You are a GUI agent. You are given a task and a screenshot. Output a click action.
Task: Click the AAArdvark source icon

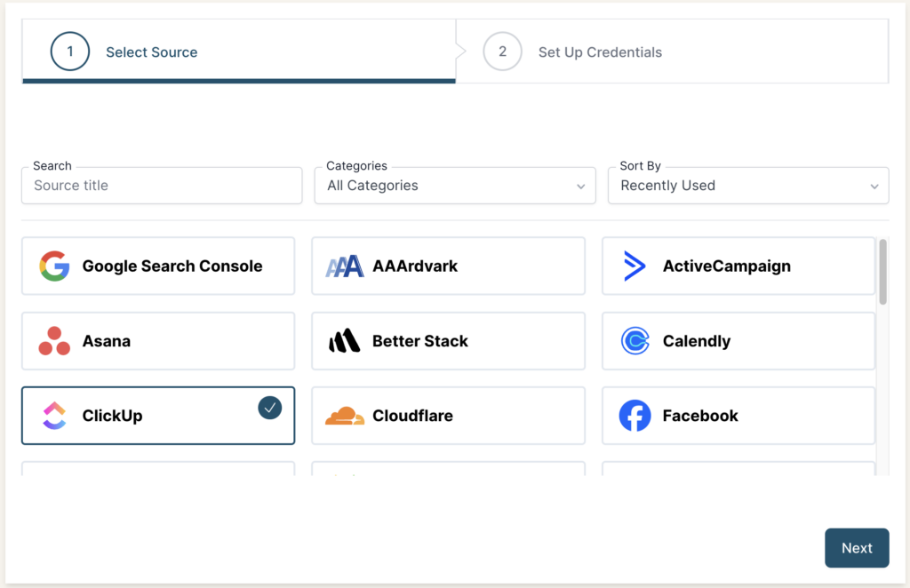tap(345, 266)
